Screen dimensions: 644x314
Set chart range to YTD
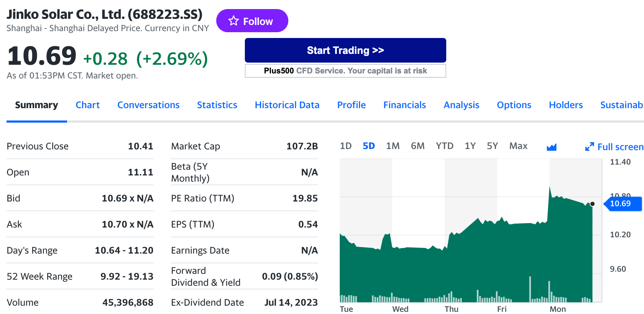point(444,146)
